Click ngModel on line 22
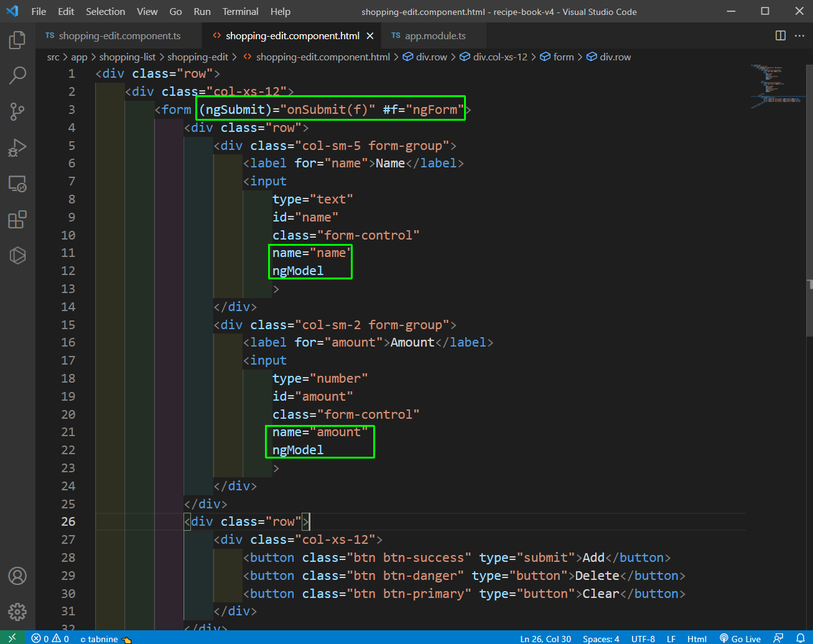This screenshot has height=644, width=813. point(298,450)
